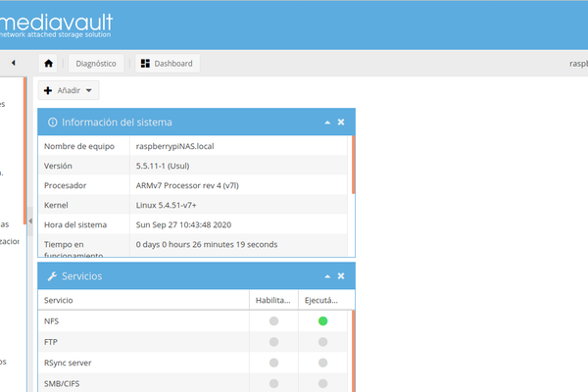Click Hora del sistema label

point(75,224)
